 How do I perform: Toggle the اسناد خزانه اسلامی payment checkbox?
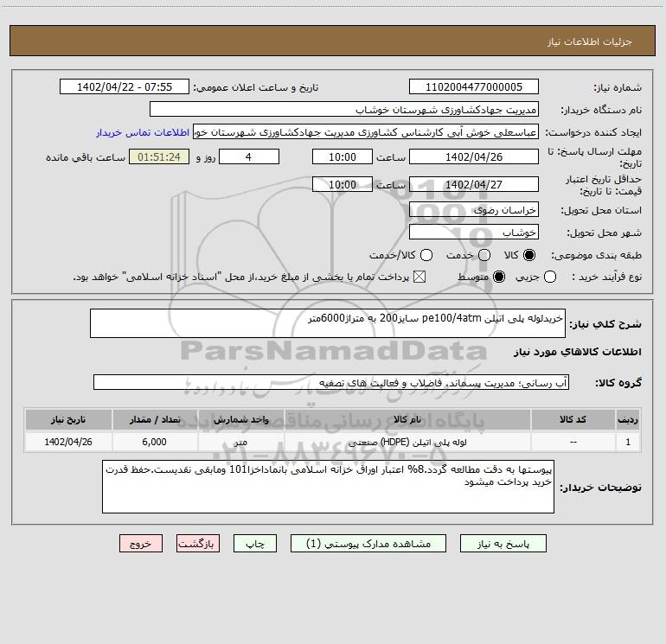419,277
